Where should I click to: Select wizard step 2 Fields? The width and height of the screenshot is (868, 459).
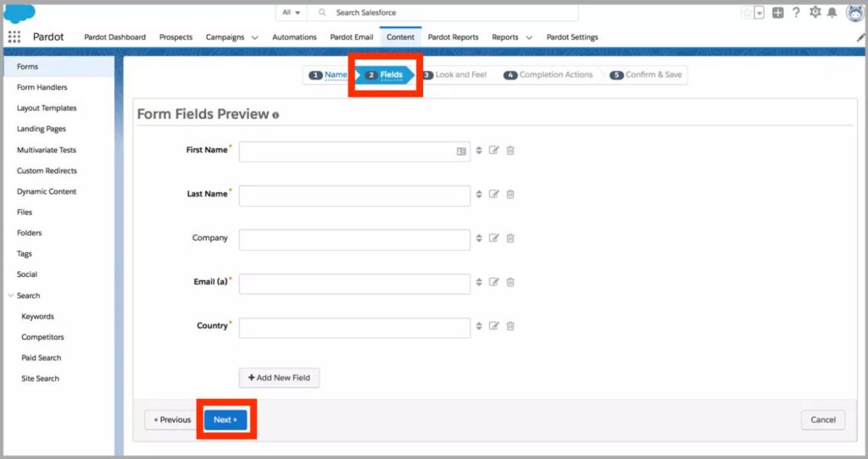click(x=384, y=75)
